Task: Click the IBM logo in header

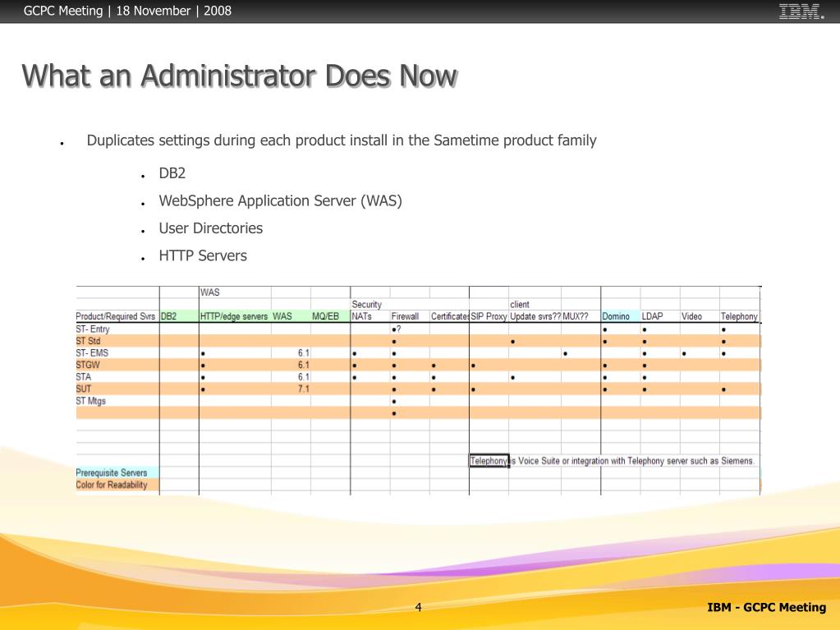Action: [801, 11]
